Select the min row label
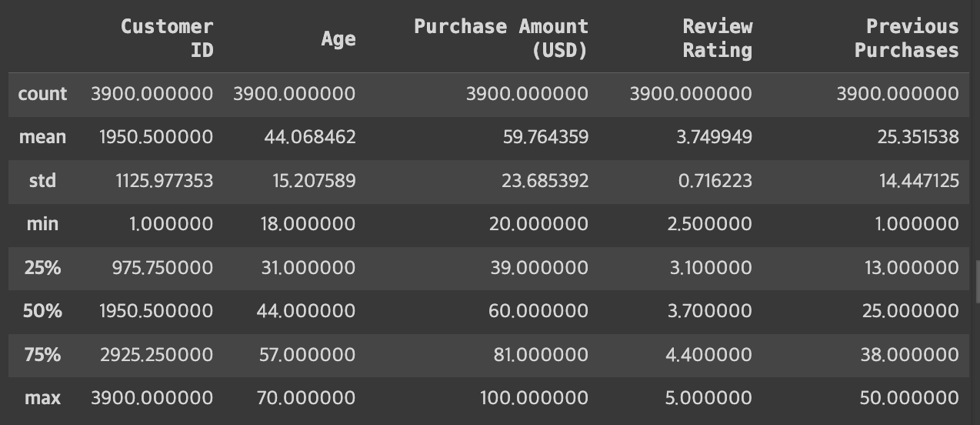 42,224
